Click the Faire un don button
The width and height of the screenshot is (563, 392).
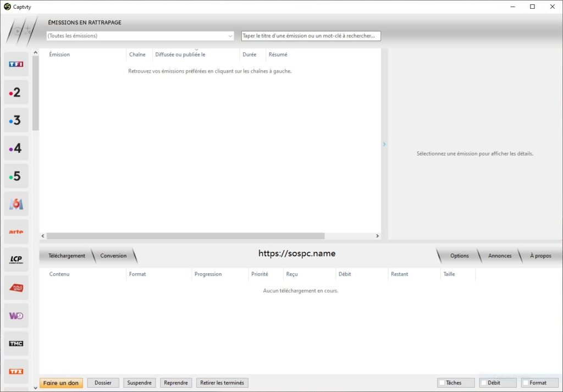tap(61, 383)
